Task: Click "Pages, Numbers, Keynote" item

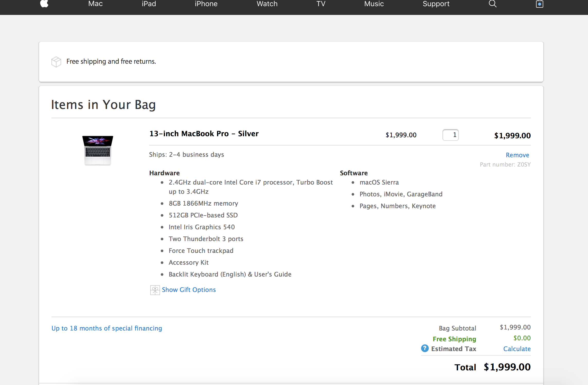Action: (x=398, y=206)
